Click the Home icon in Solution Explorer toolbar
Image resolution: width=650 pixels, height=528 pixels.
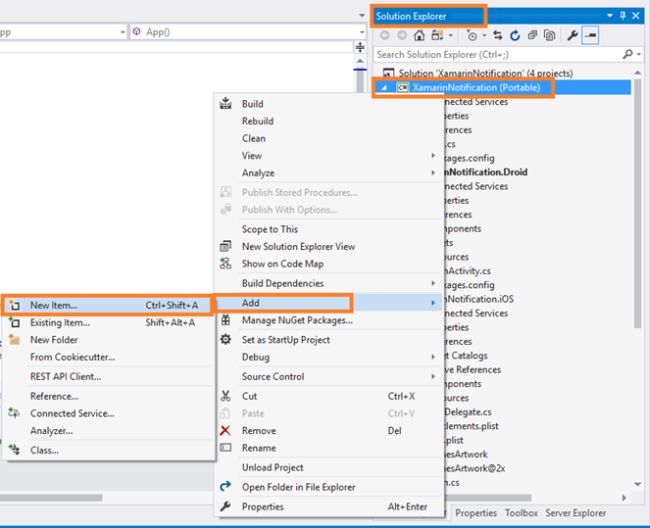point(419,35)
